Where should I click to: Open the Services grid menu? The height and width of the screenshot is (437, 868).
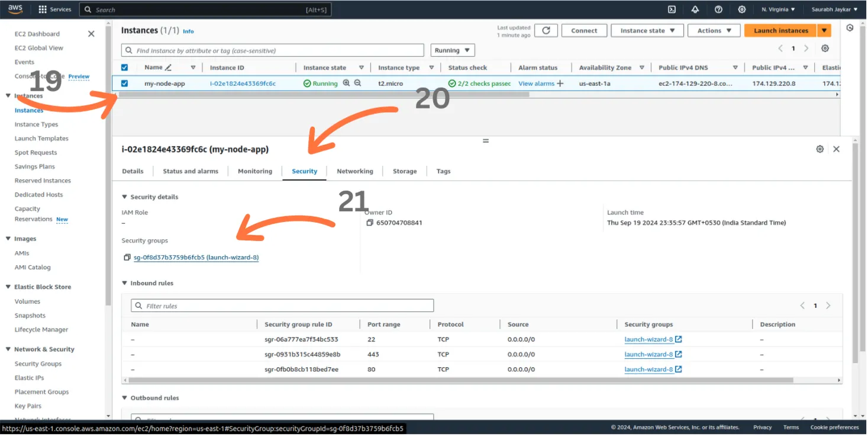[x=54, y=9]
